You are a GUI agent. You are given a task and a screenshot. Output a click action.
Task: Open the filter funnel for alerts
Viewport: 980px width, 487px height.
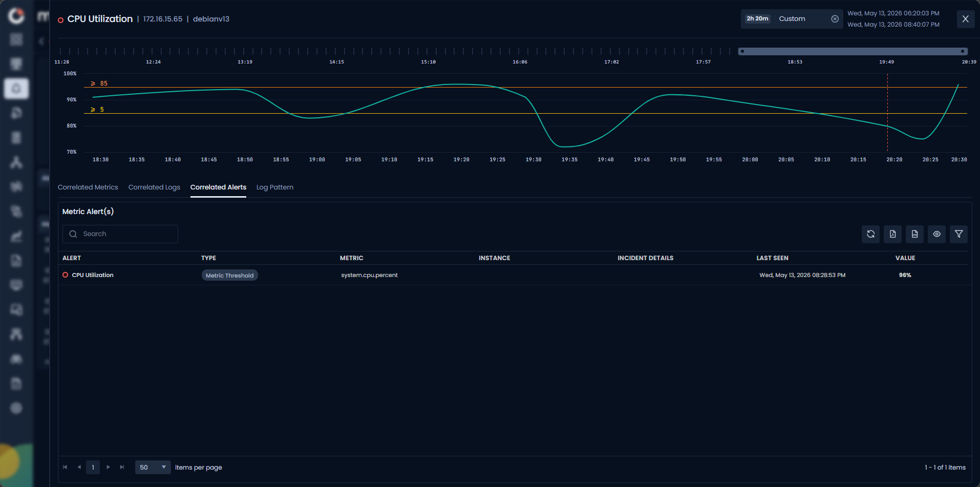[x=958, y=234]
